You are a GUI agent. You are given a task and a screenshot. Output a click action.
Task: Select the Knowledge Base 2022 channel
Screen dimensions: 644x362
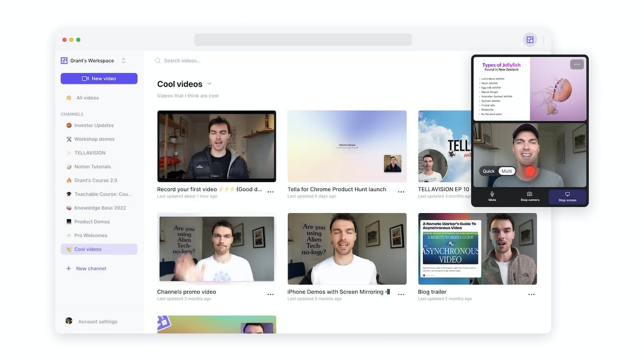point(99,208)
